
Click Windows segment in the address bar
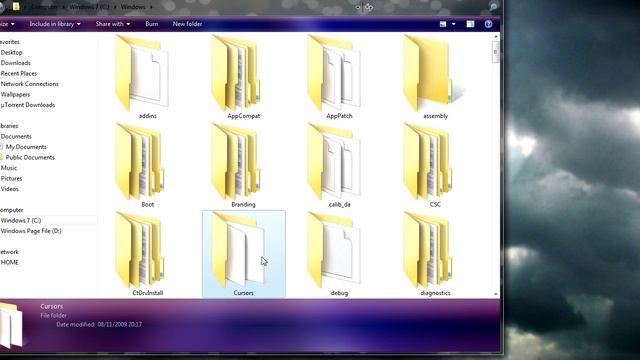pyautogui.click(x=133, y=7)
